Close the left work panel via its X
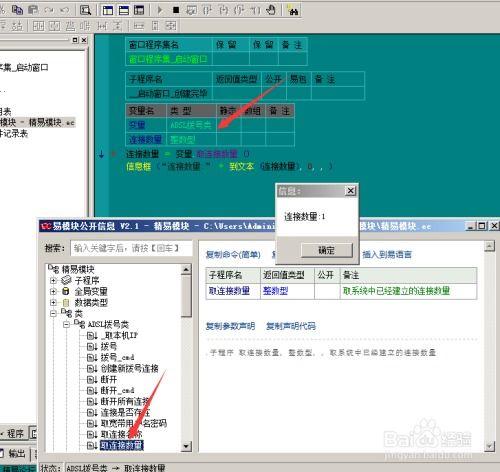 coord(84,40)
